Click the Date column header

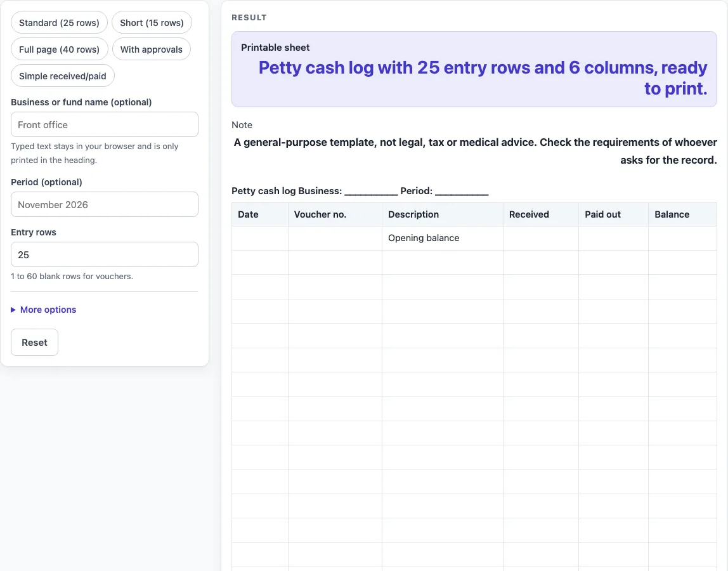(x=260, y=214)
